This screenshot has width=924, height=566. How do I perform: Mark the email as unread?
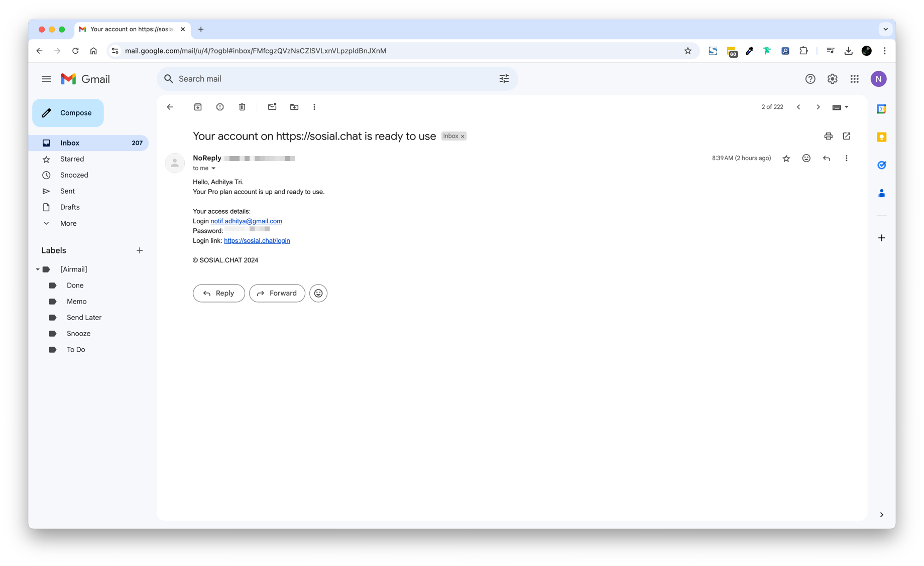click(272, 107)
